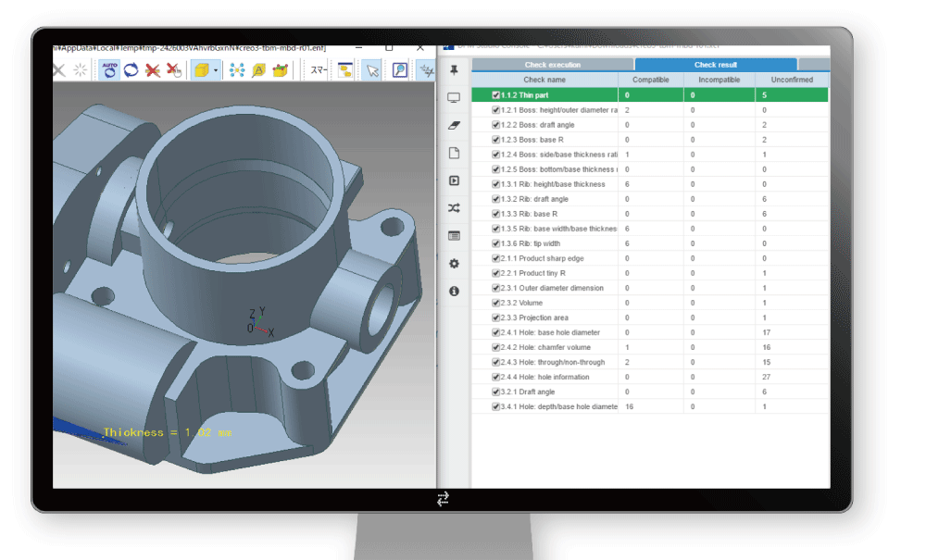Viewport: 926px width, 560px height.
Task: Click the play icon in the console sidebar
Action: (454, 180)
